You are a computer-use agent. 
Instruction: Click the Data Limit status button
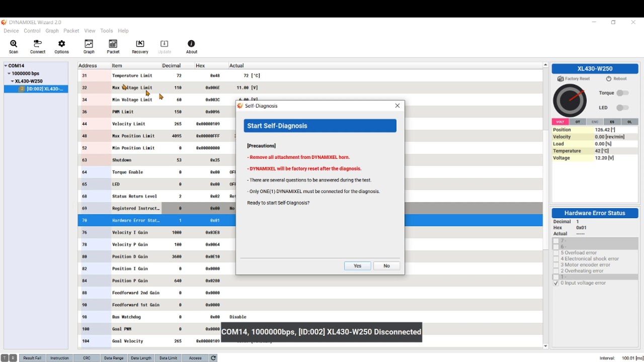168,358
